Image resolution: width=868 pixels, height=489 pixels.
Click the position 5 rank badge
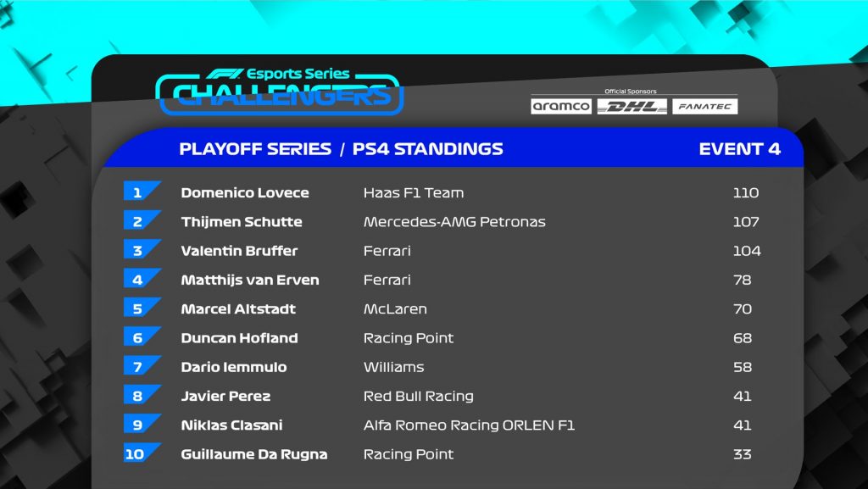click(142, 307)
